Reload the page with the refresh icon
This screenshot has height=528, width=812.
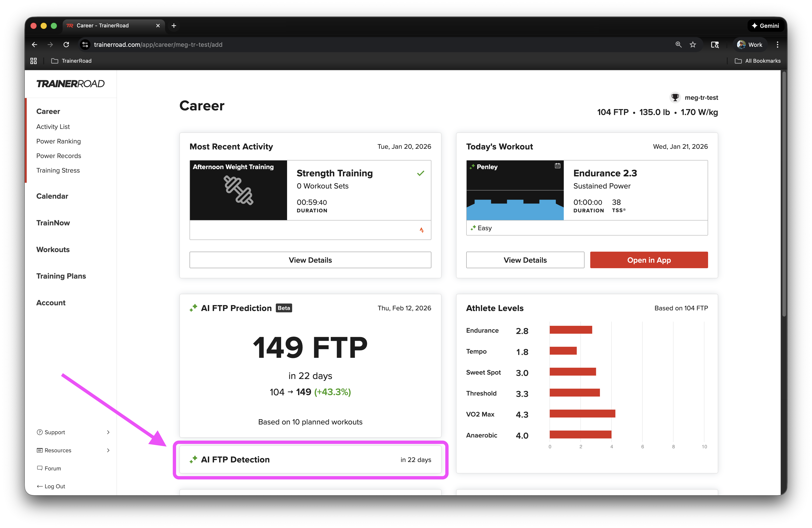click(66, 45)
